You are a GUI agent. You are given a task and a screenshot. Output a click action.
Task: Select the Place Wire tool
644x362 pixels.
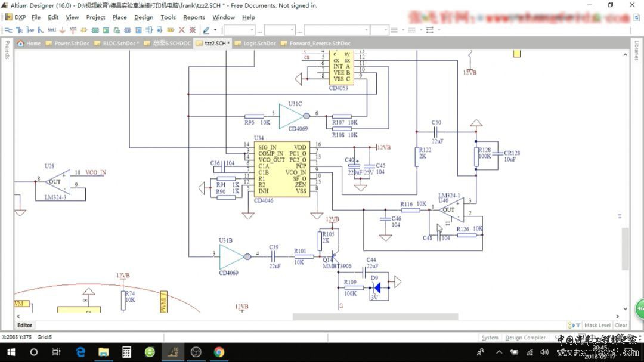click(x=8, y=30)
